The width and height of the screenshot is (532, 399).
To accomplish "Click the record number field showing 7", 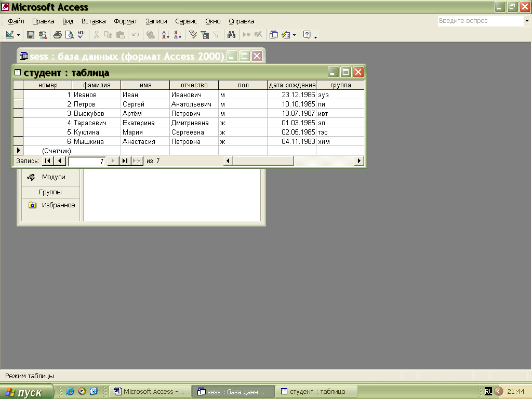I will pos(87,161).
